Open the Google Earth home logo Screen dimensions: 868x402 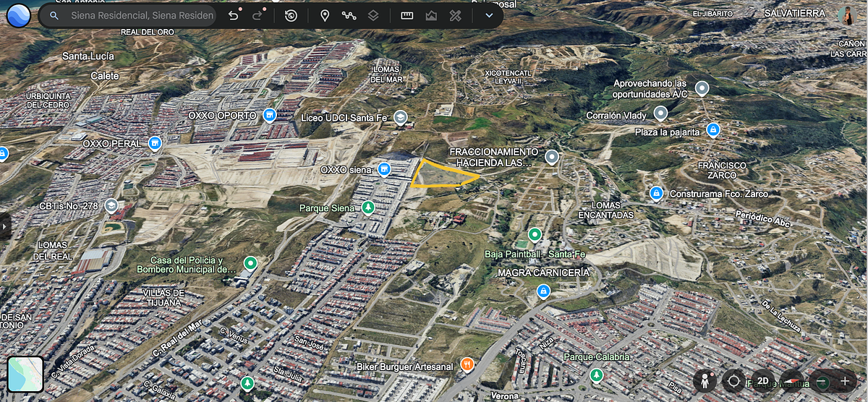tap(18, 15)
